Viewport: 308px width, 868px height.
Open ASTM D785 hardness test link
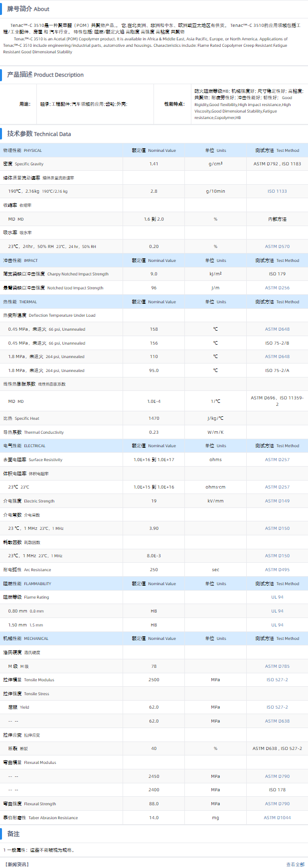click(x=277, y=666)
